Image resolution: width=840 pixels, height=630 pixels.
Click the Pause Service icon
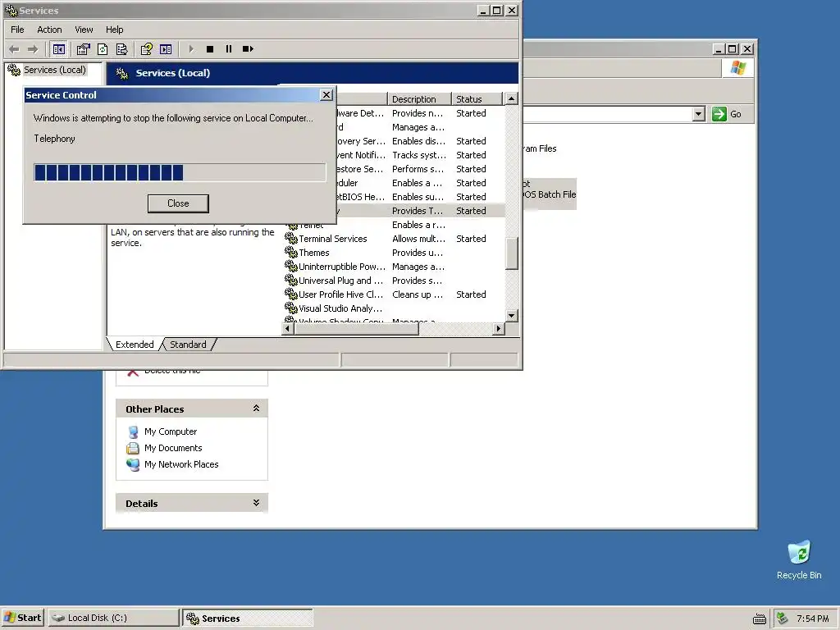click(229, 49)
